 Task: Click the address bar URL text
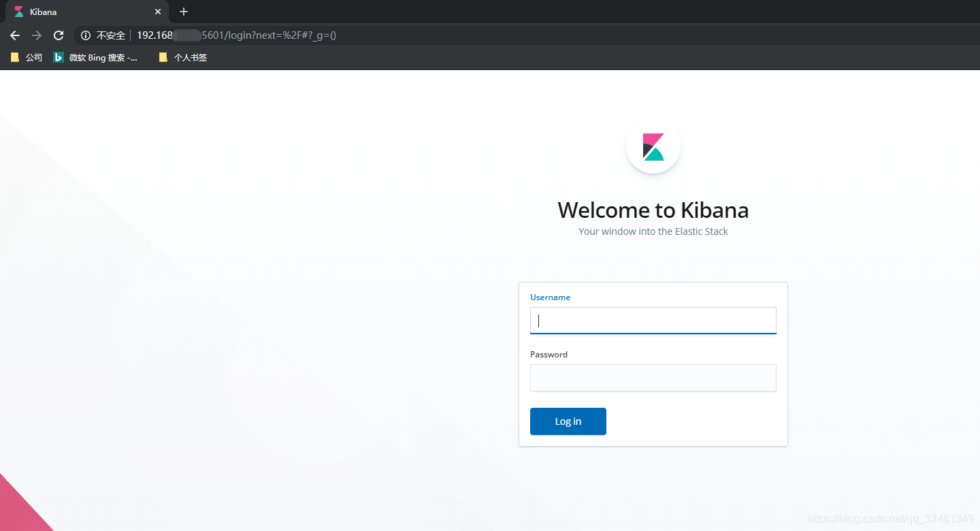(236, 35)
